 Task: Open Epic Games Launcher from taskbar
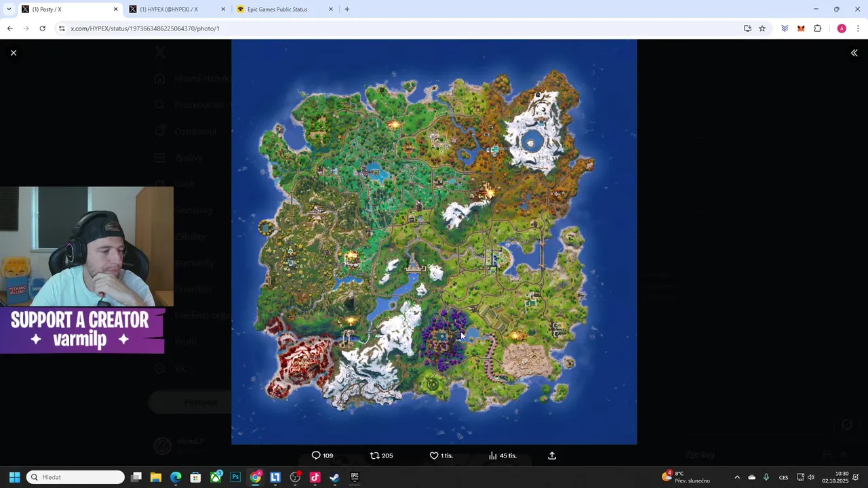[x=355, y=477]
